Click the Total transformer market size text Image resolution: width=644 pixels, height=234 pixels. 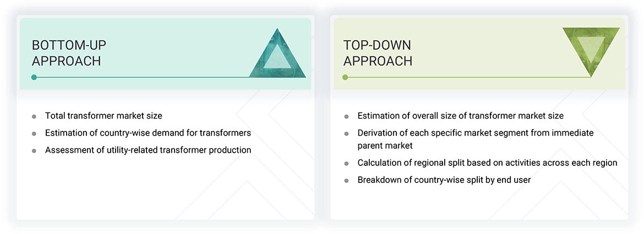click(x=103, y=116)
